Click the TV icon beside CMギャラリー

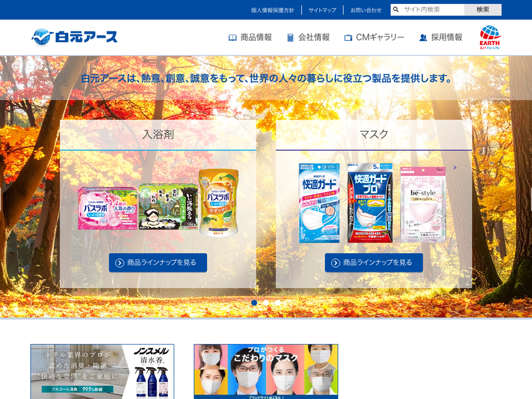coord(348,38)
